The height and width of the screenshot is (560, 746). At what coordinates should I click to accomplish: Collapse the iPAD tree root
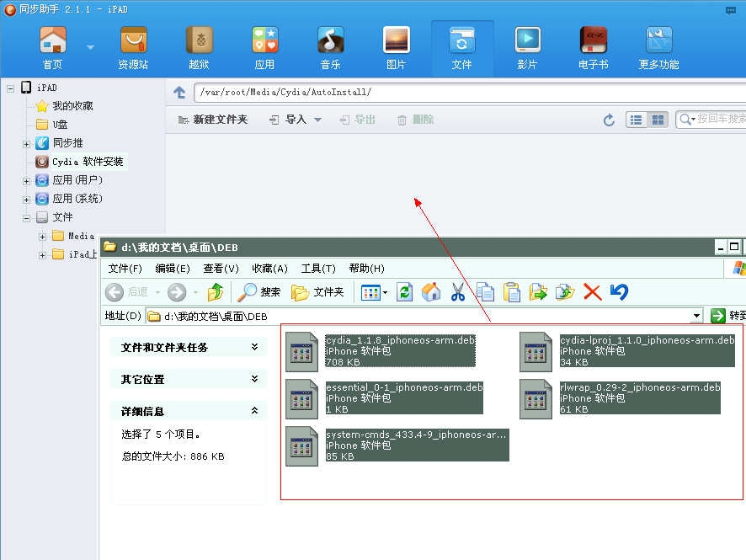(10, 88)
